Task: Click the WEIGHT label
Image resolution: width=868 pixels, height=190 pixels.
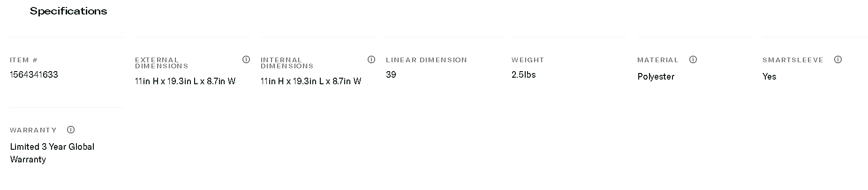Action: click(x=528, y=60)
